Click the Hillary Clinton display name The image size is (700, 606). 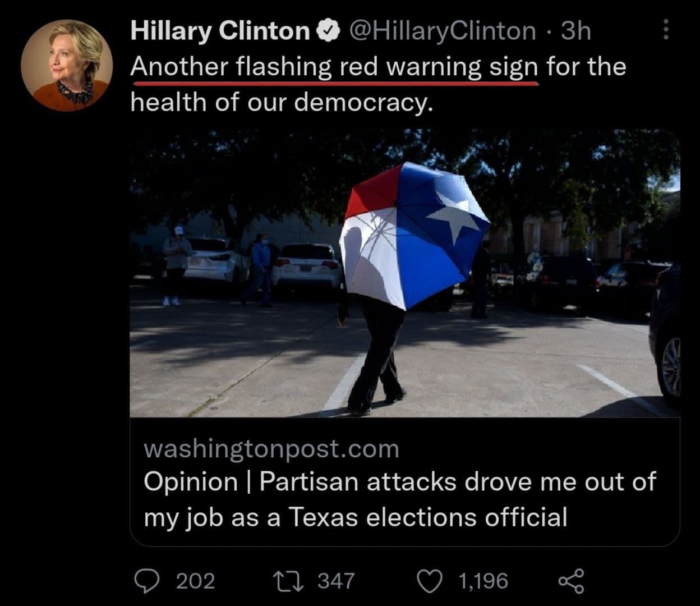tap(220, 31)
